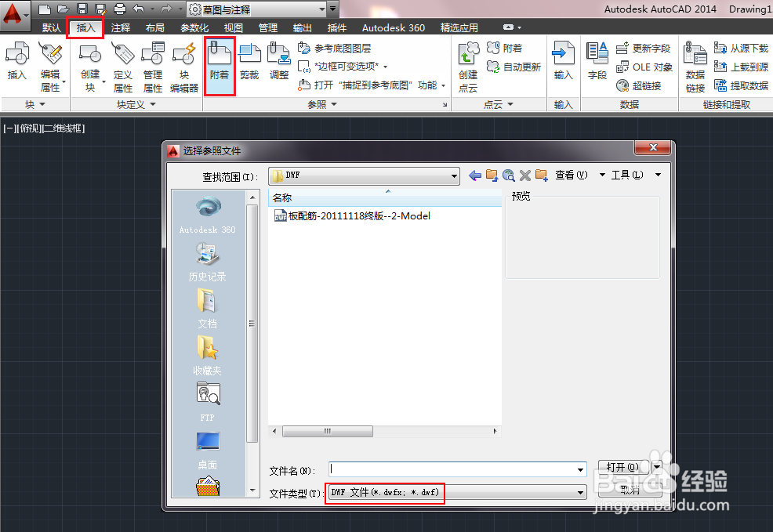This screenshot has height=532, width=773.
Task: Click the 定义属性 tool
Action: 123,67
